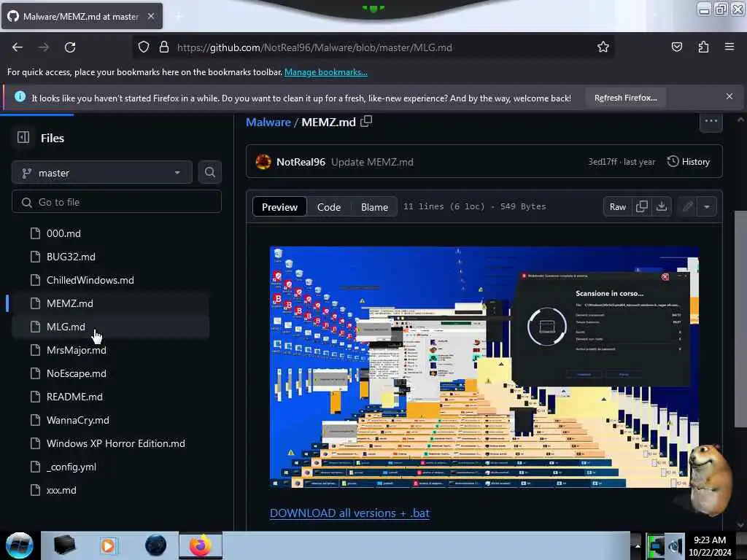Open the dark globe taskbar icon

click(x=156, y=545)
